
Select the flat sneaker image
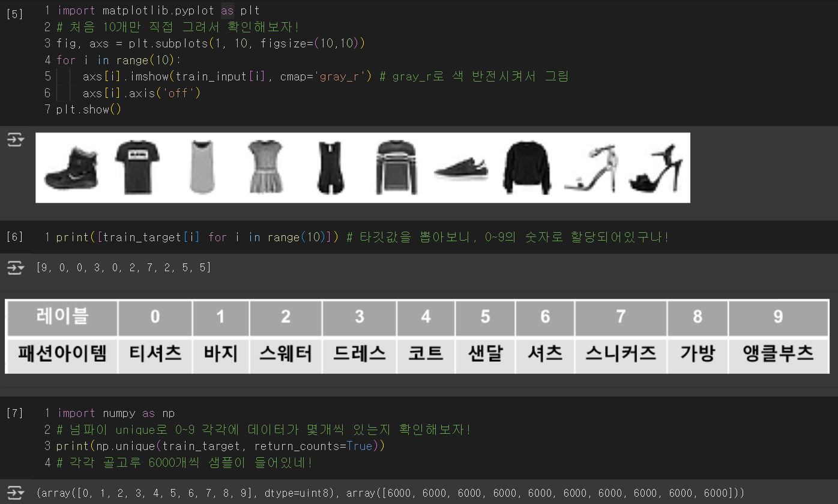pyautogui.click(x=461, y=167)
